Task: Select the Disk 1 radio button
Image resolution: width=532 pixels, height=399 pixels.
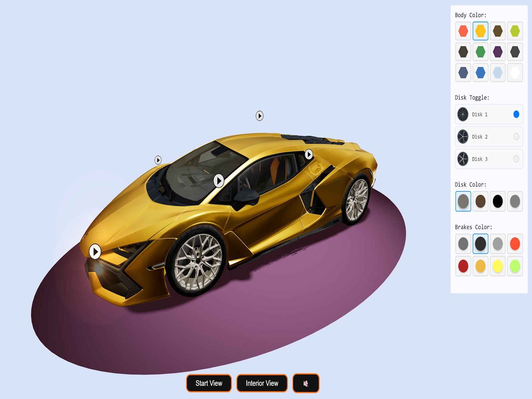Action: [x=516, y=114]
